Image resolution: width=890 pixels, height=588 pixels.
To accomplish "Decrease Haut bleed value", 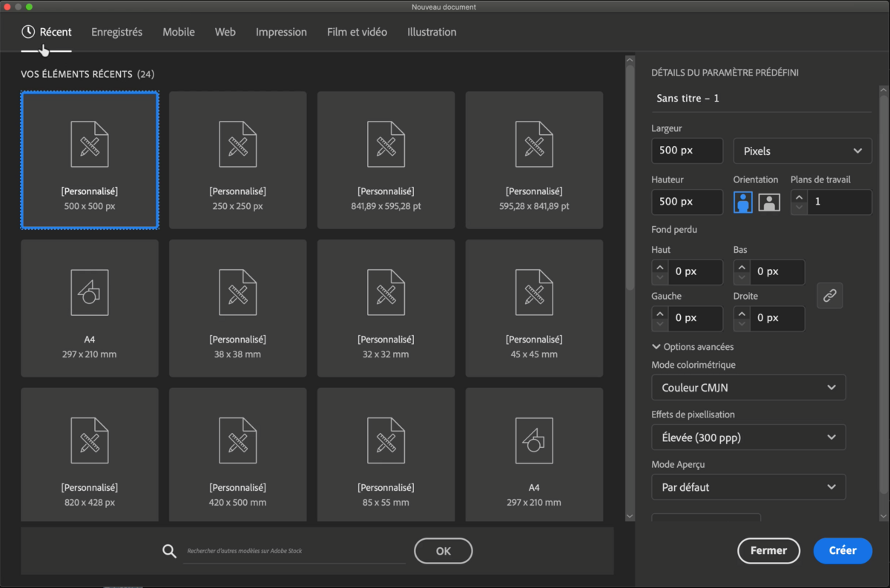I will 659,278.
